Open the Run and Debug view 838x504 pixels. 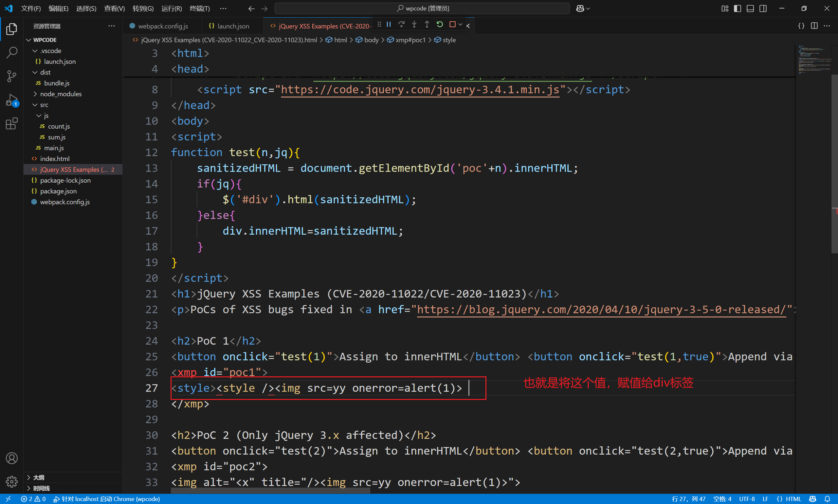point(11,100)
